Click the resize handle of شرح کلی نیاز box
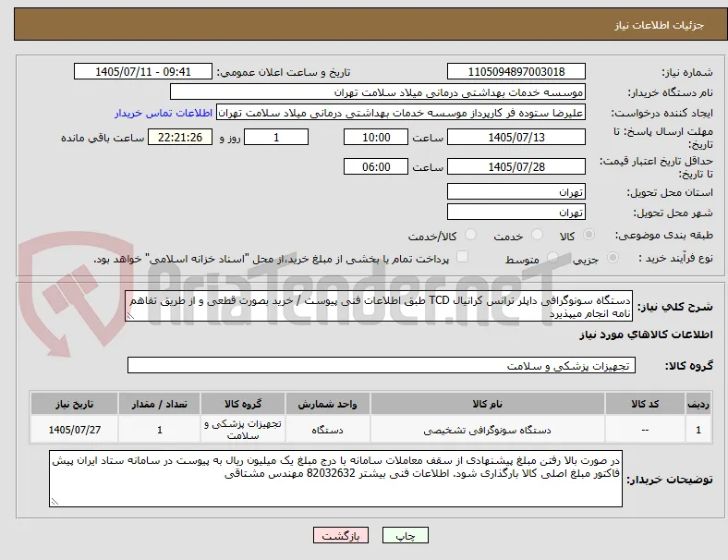The width and height of the screenshot is (728, 560). click(130, 316)
